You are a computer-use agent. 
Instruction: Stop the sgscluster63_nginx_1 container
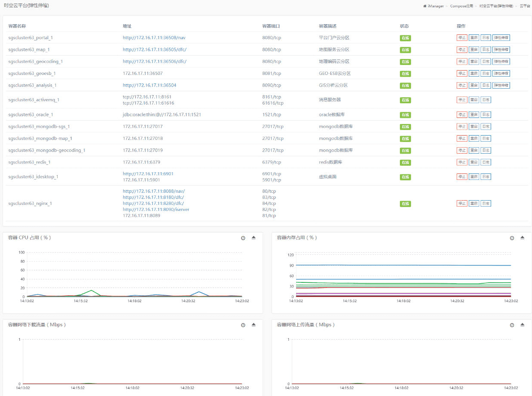(461, 204)
